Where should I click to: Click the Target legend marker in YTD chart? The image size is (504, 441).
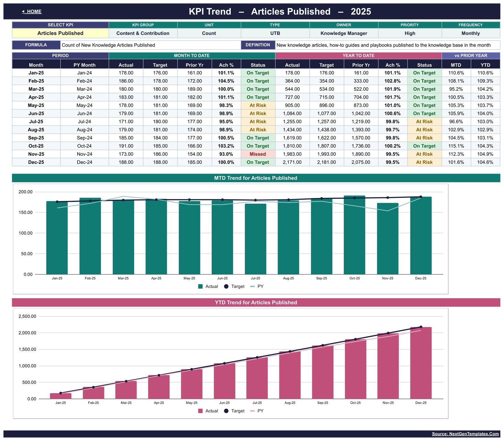pos(226,411)
